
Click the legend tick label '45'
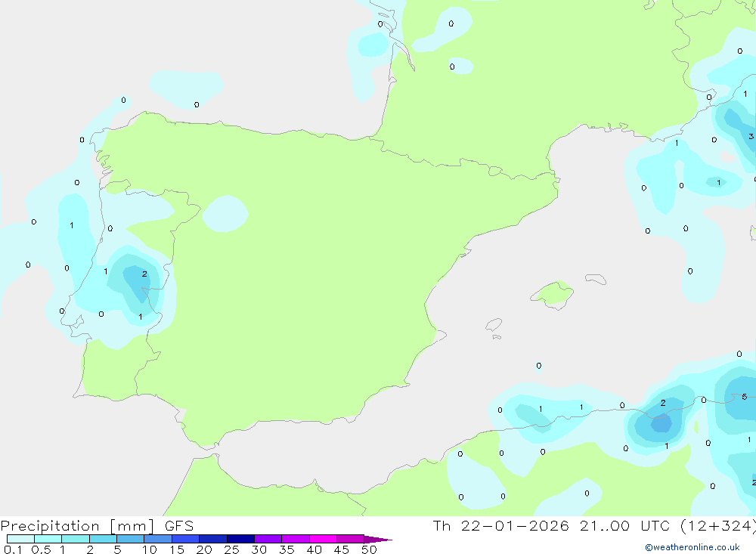[x=342, y=549]
